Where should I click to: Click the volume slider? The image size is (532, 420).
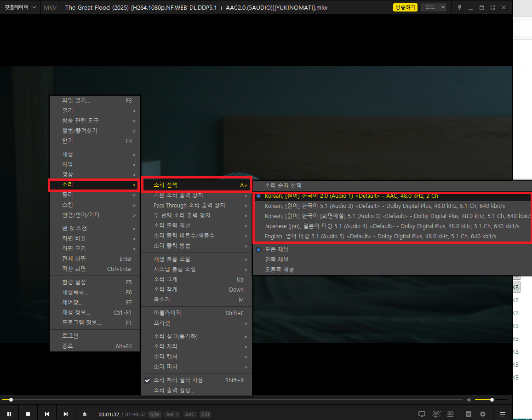(491, 400)
